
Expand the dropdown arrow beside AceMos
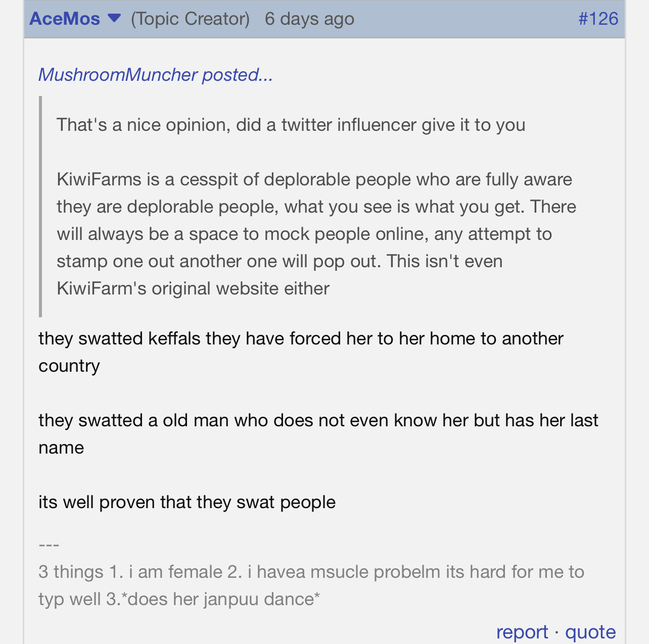[115, 18]
